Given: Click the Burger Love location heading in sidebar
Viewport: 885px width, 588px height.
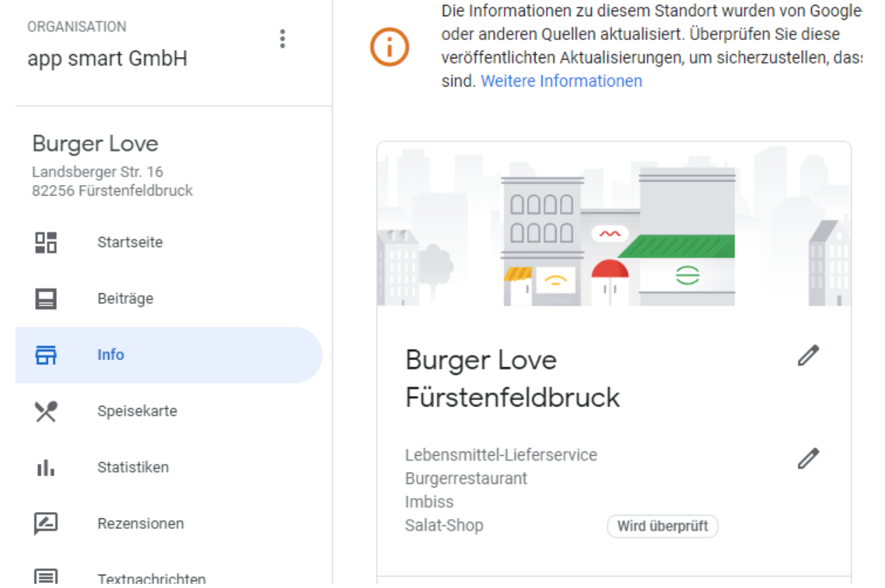Looking at the screenshot, I should 96,144.
